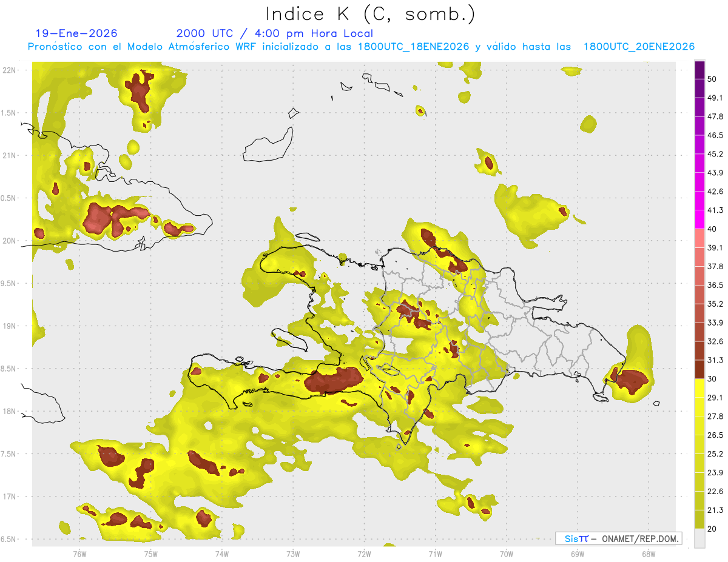Click the gray swatch below label 20
The height and width of the screenshot is (562, 728).
pos(699,538)
